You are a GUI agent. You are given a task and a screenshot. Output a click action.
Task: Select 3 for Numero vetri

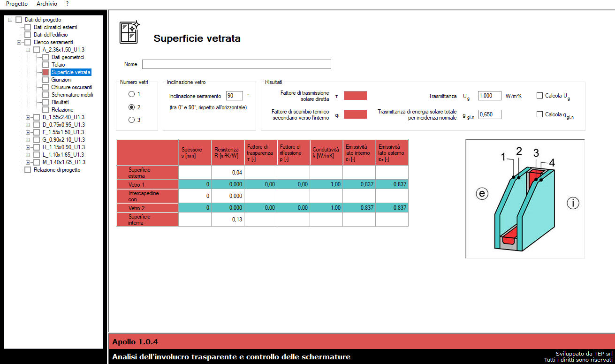click(132, 120)
